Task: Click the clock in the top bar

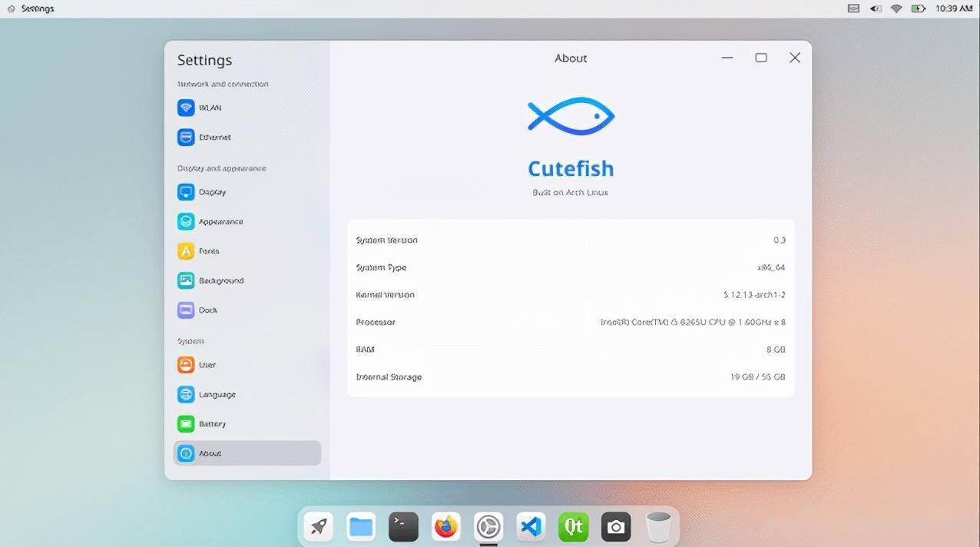Action: pyautogui.click(x=956, y=8)
